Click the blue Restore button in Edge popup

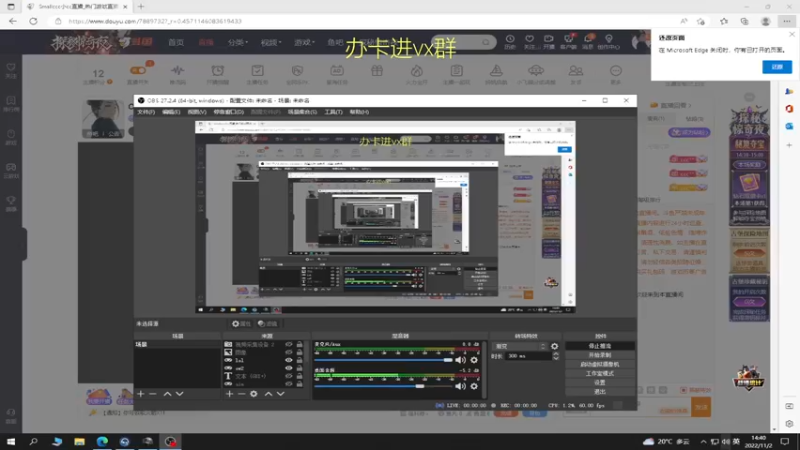pyautogui.click(x=777, y=67)
